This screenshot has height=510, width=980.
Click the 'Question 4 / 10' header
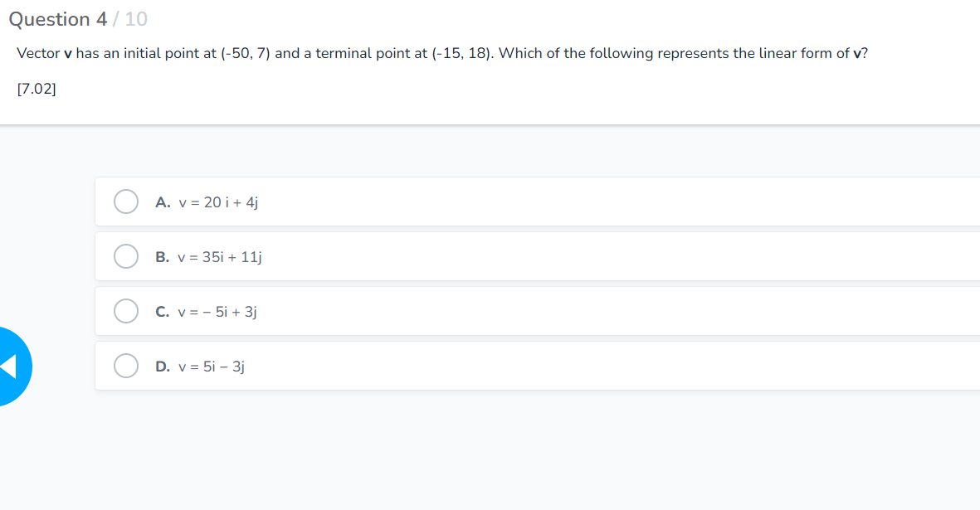tap(77, 18)
